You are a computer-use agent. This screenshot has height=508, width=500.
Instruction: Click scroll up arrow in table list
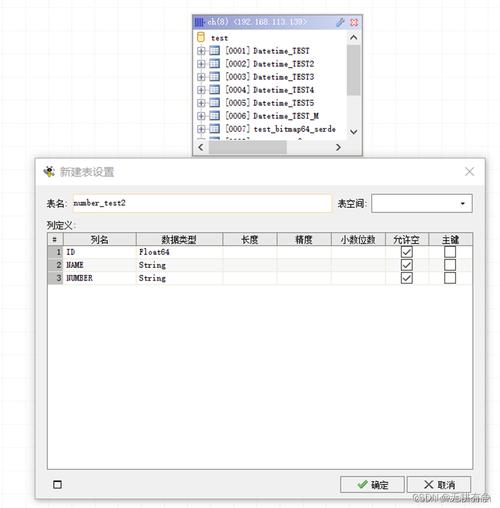click(x=354, y=38)
